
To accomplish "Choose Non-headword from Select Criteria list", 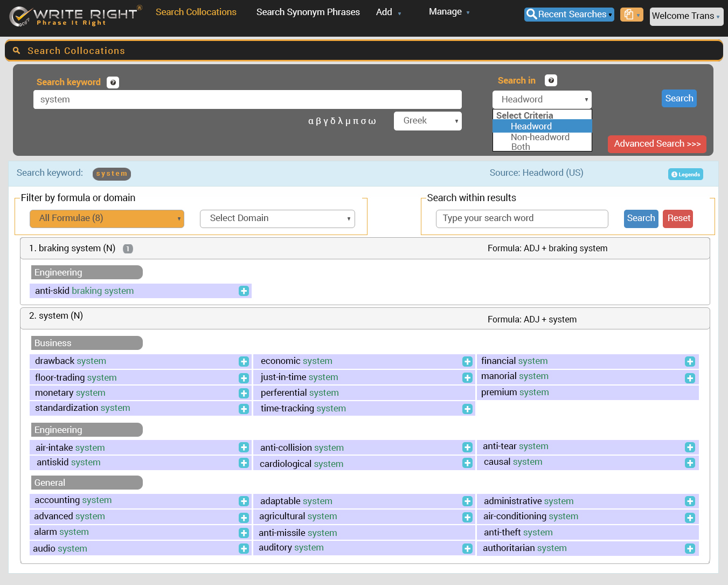I will pos(540,137).
